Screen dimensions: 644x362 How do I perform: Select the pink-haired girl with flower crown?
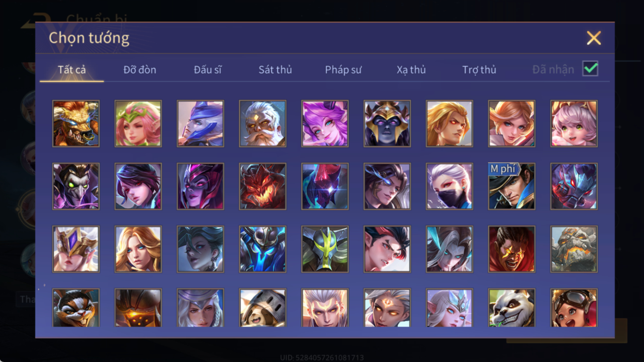coord(138,123)
